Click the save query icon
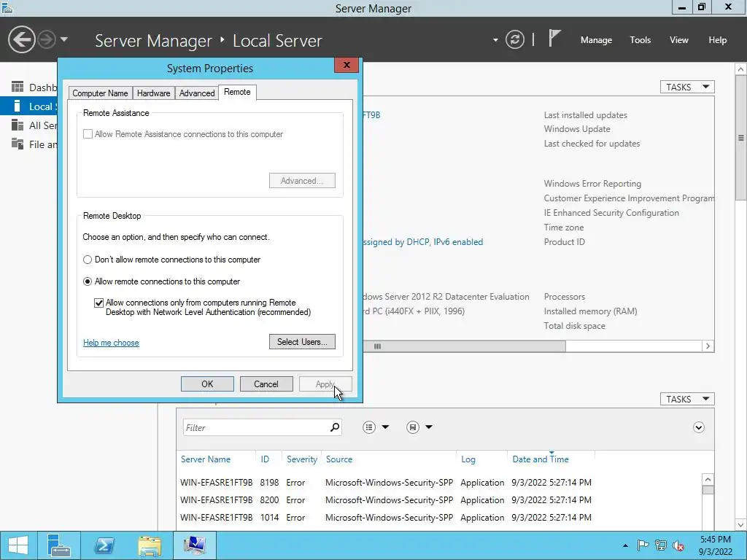The width and height of the screenshot is (747, 560). (413, 427)
